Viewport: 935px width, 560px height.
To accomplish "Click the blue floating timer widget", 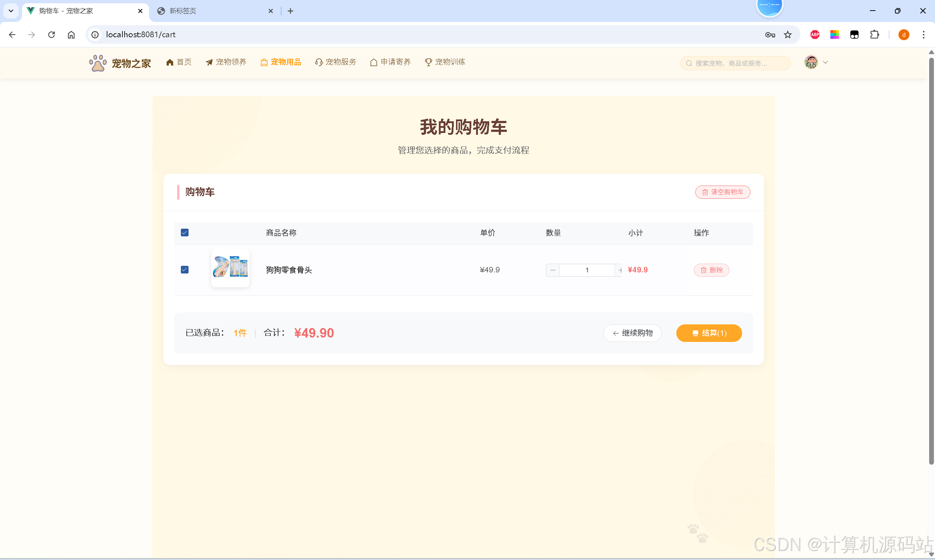I will click(769, 5).
